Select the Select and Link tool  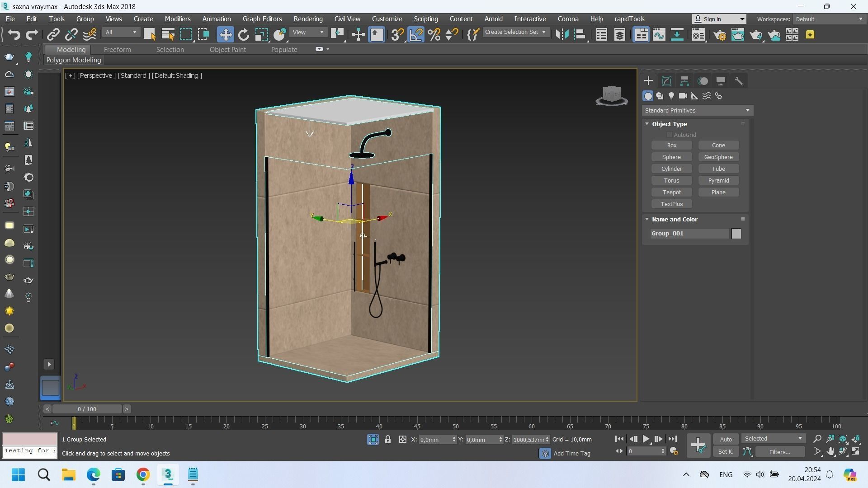click(x=53, y=35)
